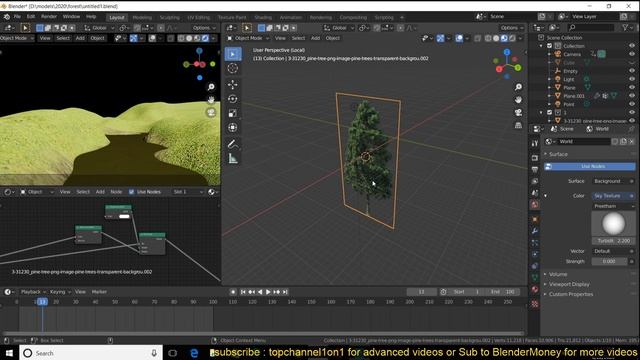Switch to the Animation workspace tab
The height and width of the screenshot is (360, 640).
point(291,18)
